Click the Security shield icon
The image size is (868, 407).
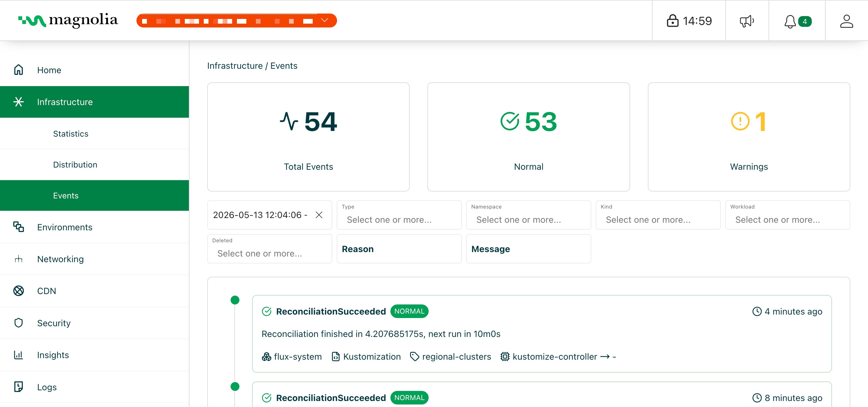tap(19, 323)
